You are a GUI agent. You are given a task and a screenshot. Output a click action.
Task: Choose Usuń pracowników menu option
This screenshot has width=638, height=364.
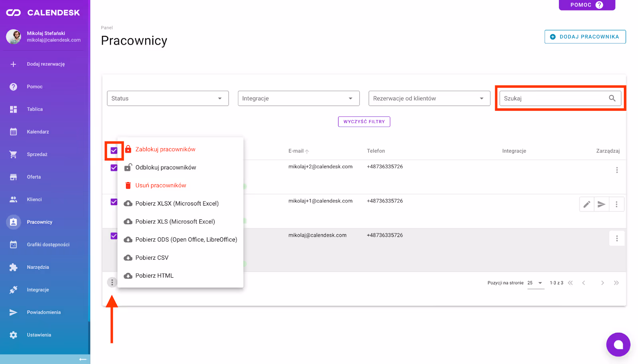pos(161,186)
